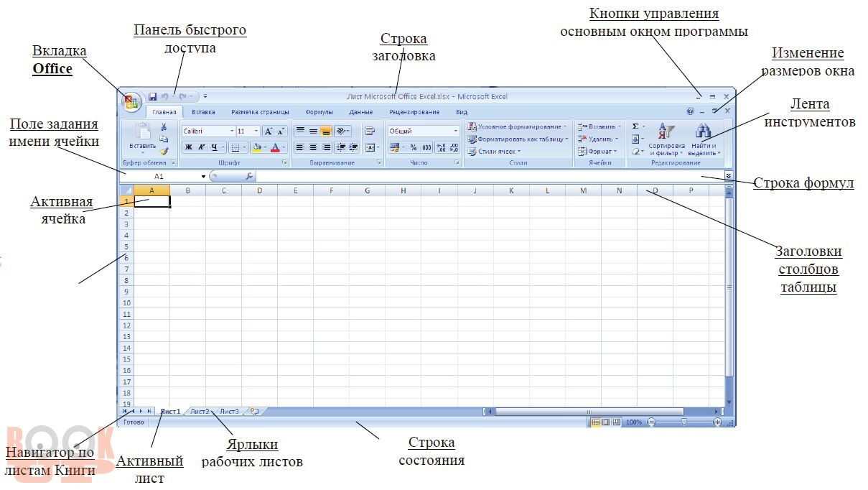Increase the cell indent

point(353,147)
